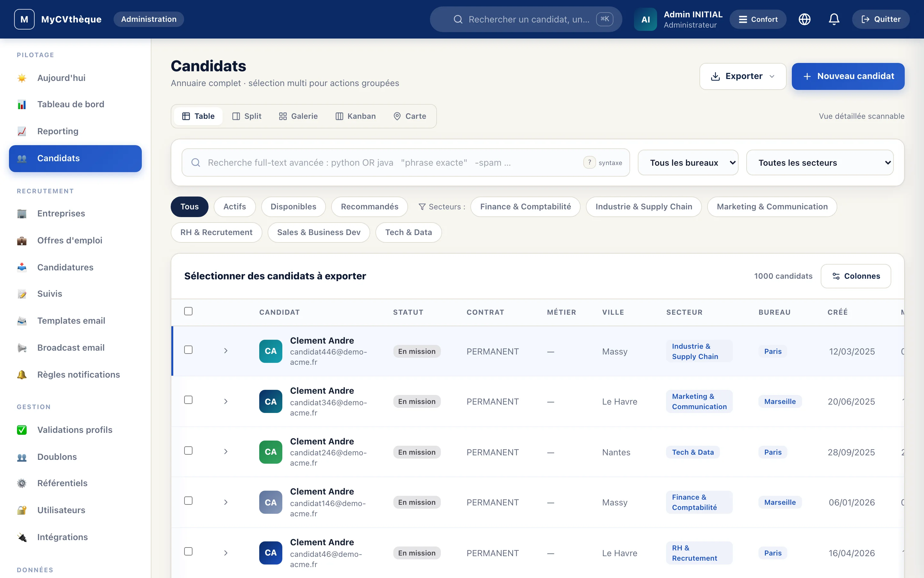
Task: Click the Entreprises building icon
Action: coord(22,213)
